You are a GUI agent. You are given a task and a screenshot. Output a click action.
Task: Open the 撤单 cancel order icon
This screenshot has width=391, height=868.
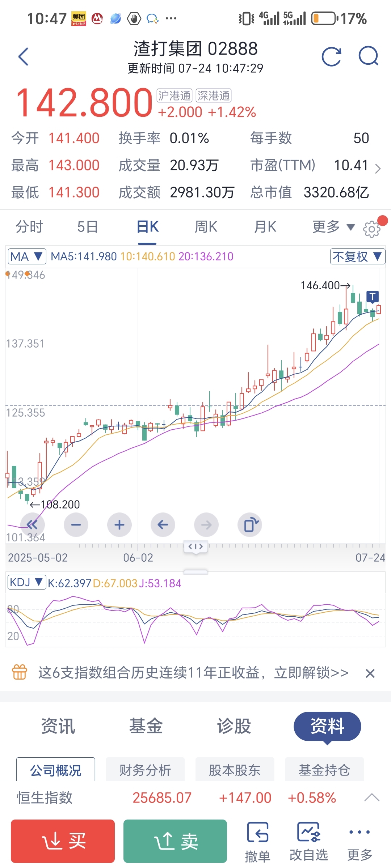click(x=258, y=842)
